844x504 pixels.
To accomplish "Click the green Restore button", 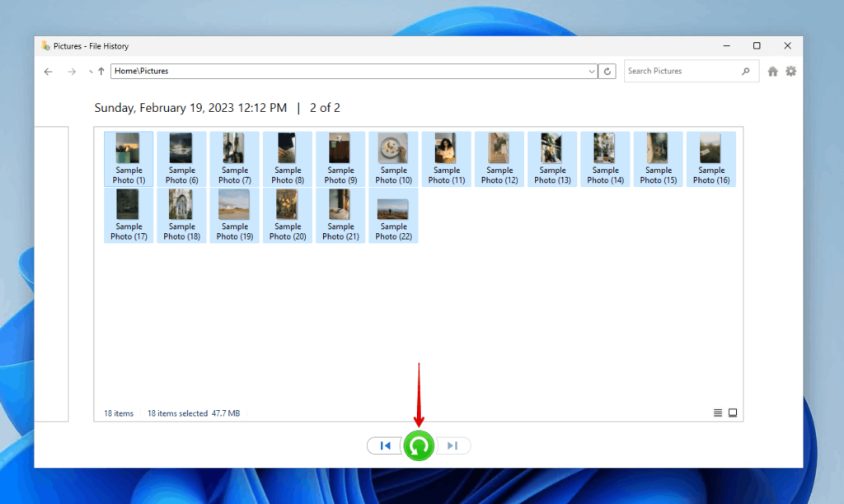I will (x=418, y=445).
